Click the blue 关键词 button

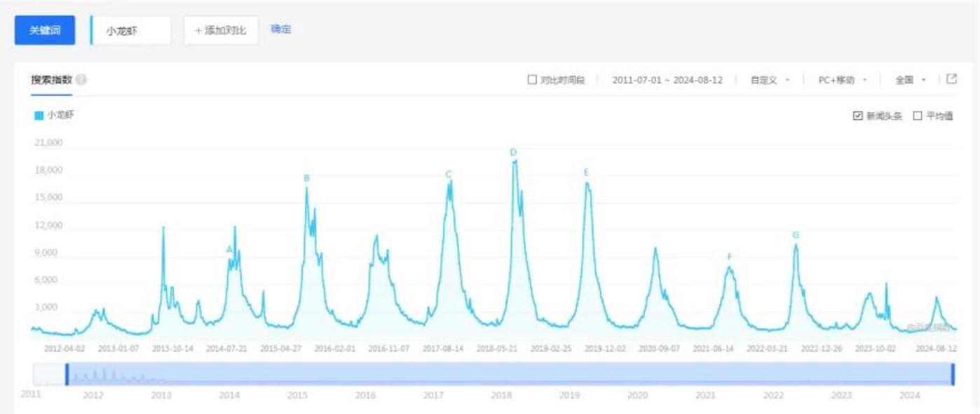(x=45, y=31)
